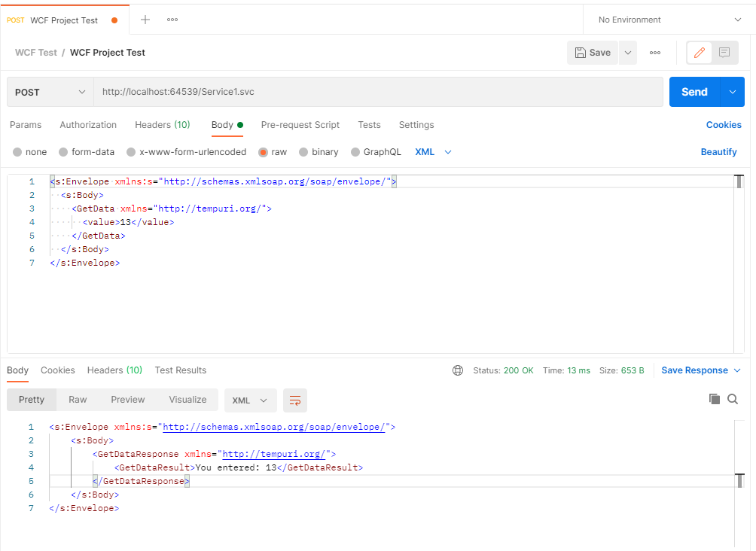Click the Save button
The image size is (756, 551).
click(593, 53)
